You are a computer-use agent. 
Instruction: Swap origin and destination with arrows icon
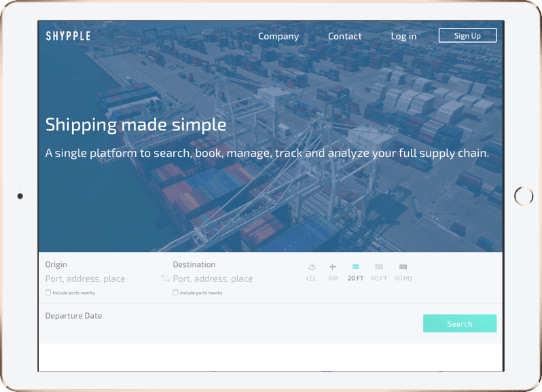click(165, 279)
